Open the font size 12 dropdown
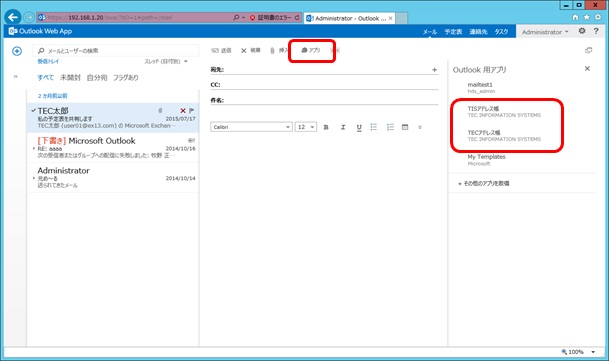 click(306, 127)
